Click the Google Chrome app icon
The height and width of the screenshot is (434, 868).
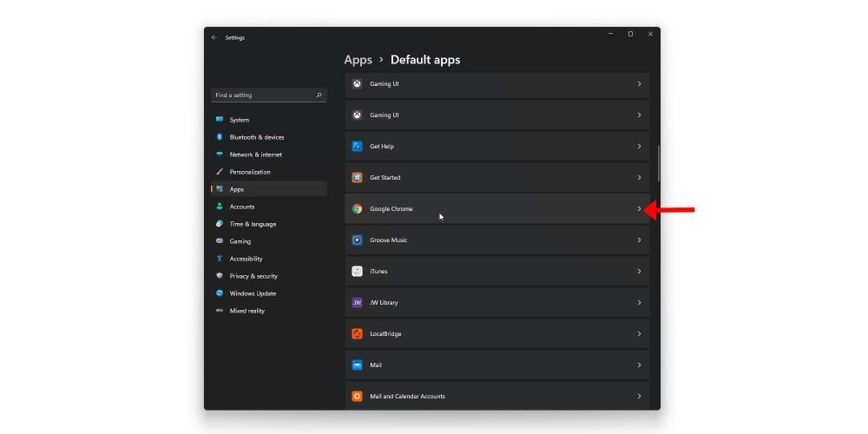click(x=357, y=209)
